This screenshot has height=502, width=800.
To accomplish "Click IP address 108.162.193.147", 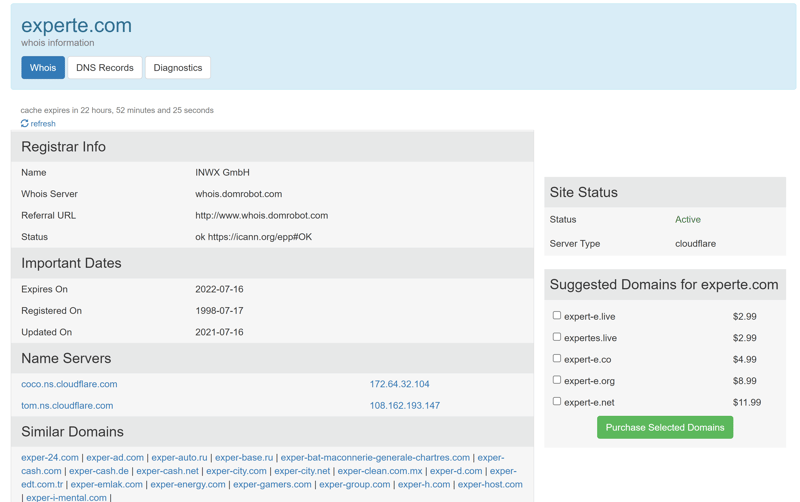I will 404,406.
